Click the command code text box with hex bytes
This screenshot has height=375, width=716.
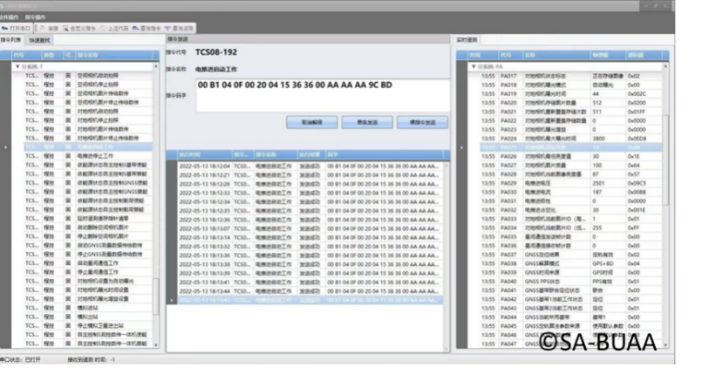pos(322,95)
